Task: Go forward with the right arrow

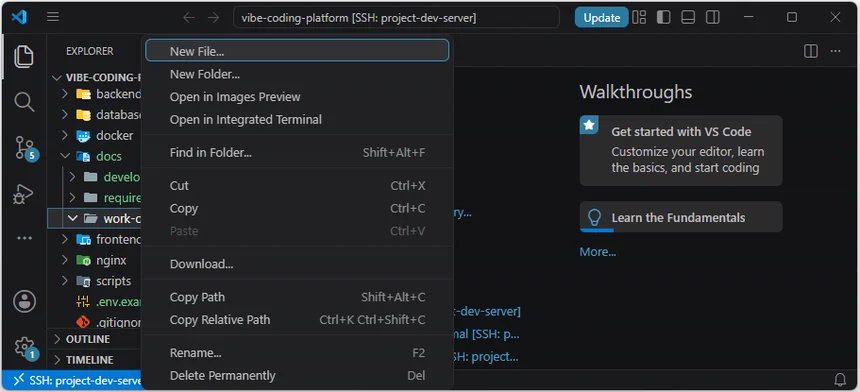Action: (x=213, y=18)
